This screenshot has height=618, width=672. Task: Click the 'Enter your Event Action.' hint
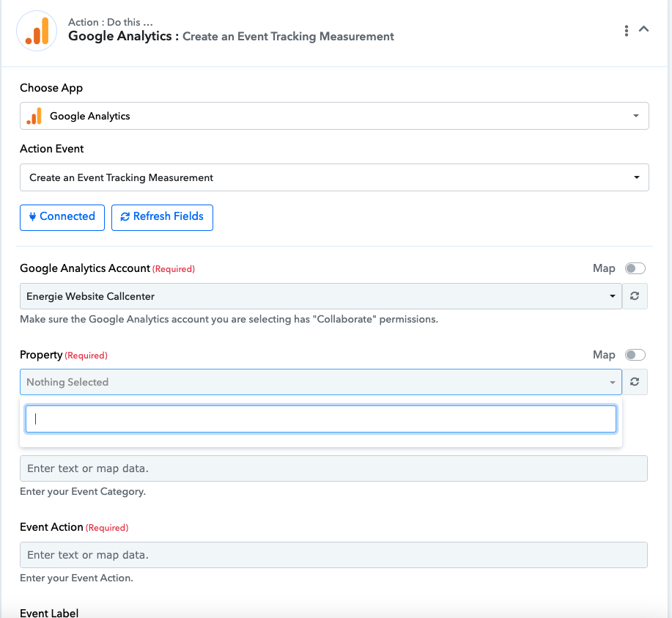(x=76, y=578)
